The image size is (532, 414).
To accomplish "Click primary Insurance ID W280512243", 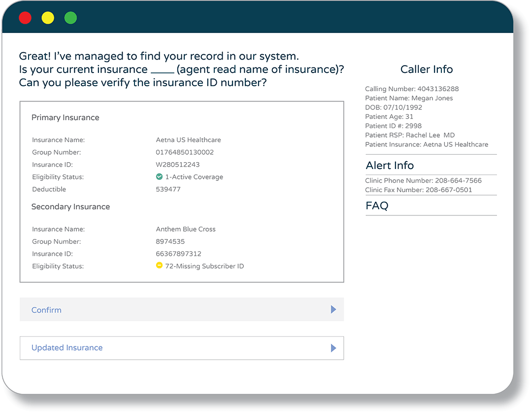I will coord(178,165).
